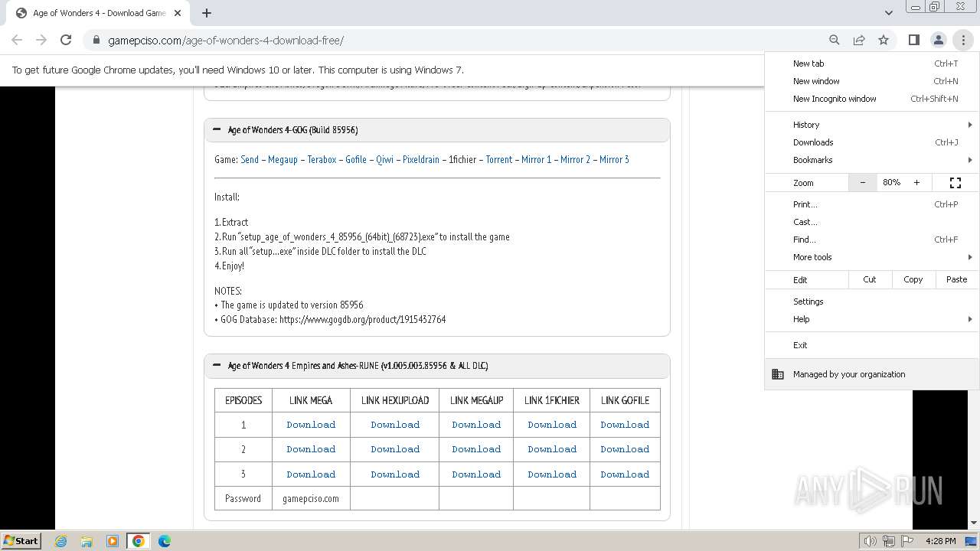The image size is (980, 551).
Task: Expand Bookmarks submenu
Action: point(872,160)
